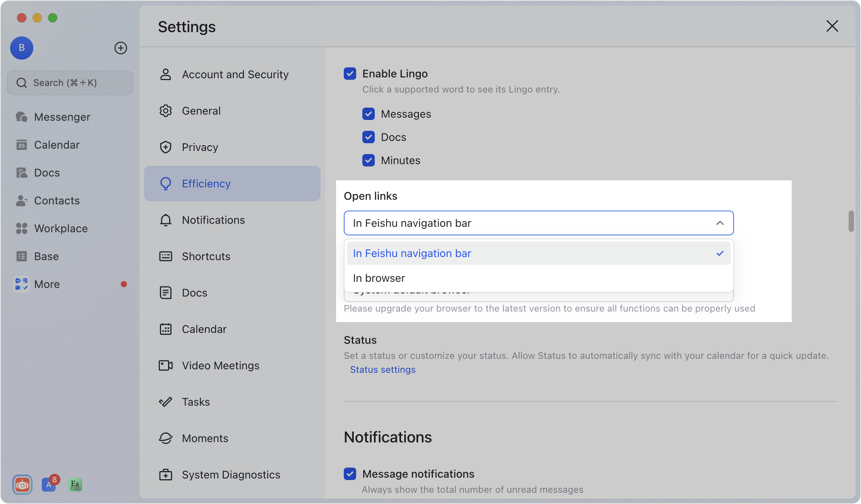Uncheck Minutes under Enable Lingo

click(368, 160)
